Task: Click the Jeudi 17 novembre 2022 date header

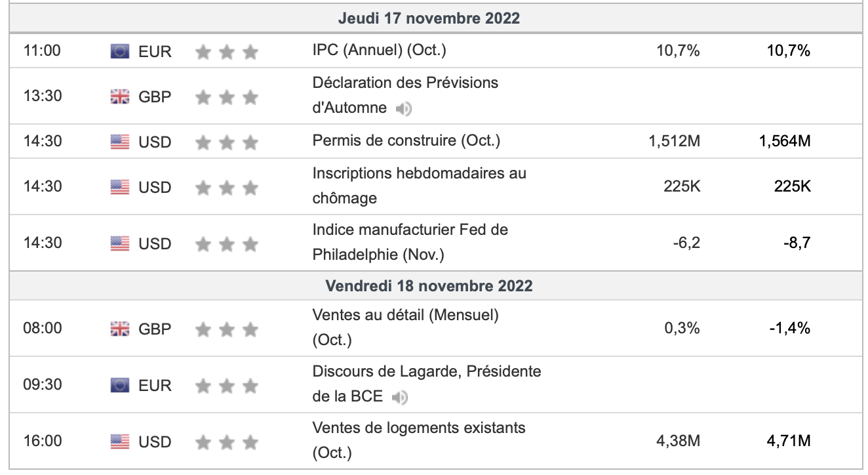Action: coord(429,18)
